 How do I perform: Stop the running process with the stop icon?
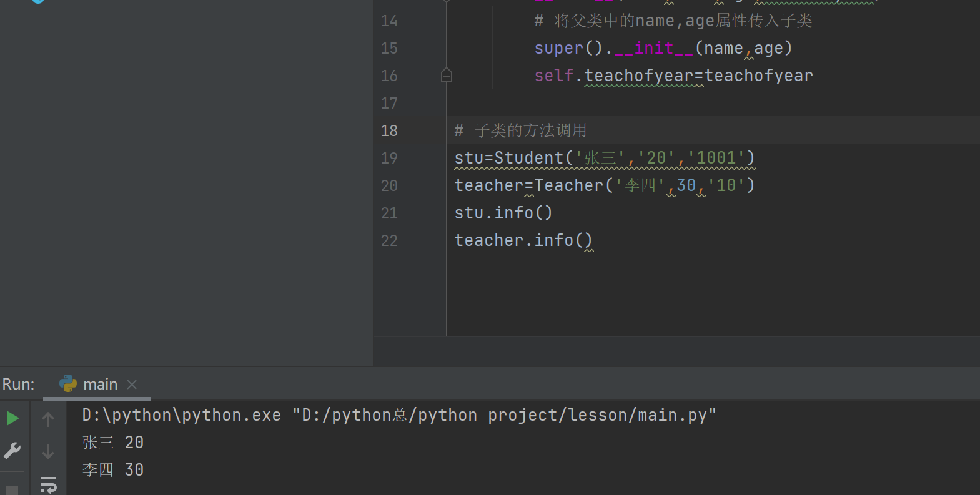point(12,490)
